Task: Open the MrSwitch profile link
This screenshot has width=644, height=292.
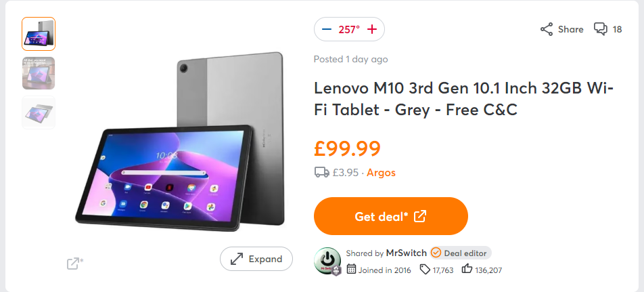Action: [x=406, y=253]
